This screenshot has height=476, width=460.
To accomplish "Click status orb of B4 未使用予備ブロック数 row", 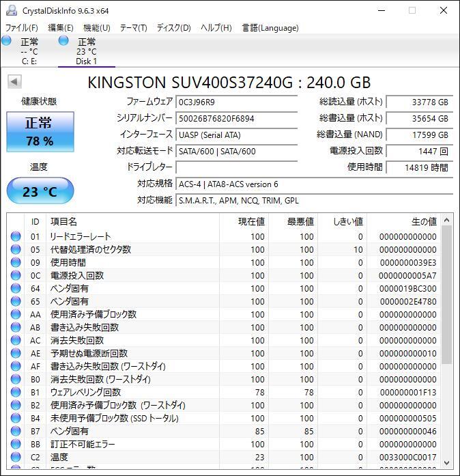I will pos(16,418).
